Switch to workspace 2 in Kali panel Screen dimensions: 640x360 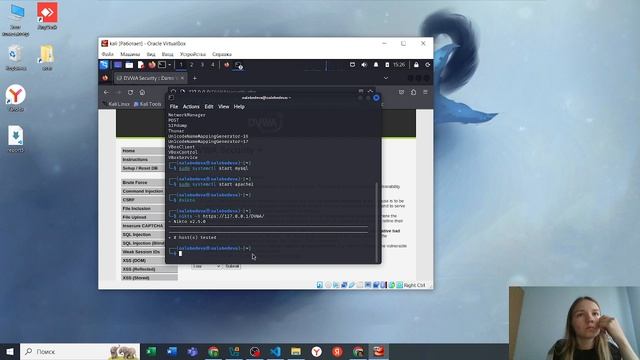pyautogui.click(x=191, y=65)
